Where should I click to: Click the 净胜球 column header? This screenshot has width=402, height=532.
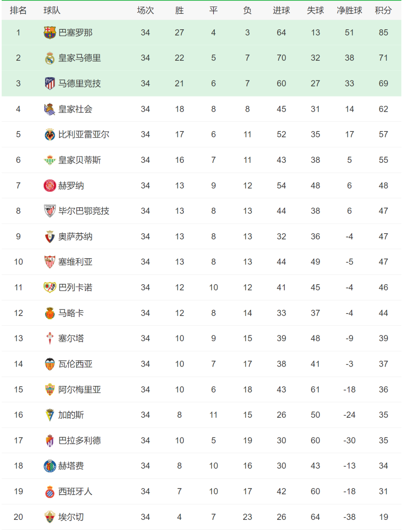click(349, 10)
